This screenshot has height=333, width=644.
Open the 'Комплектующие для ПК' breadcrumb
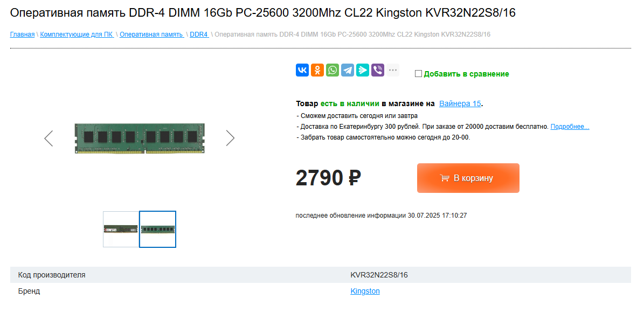77,34
